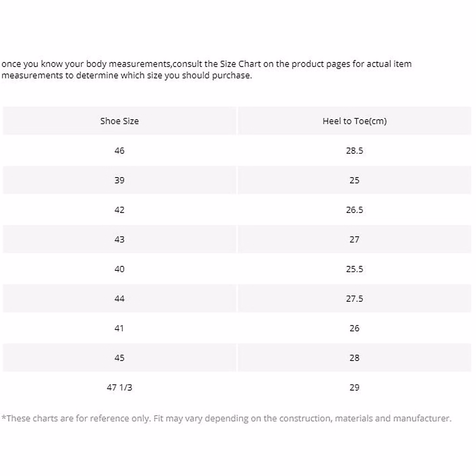Viewport: 476px width, 476px height.
Task: Select shoe size 43 cell
Action: point(119,239)
